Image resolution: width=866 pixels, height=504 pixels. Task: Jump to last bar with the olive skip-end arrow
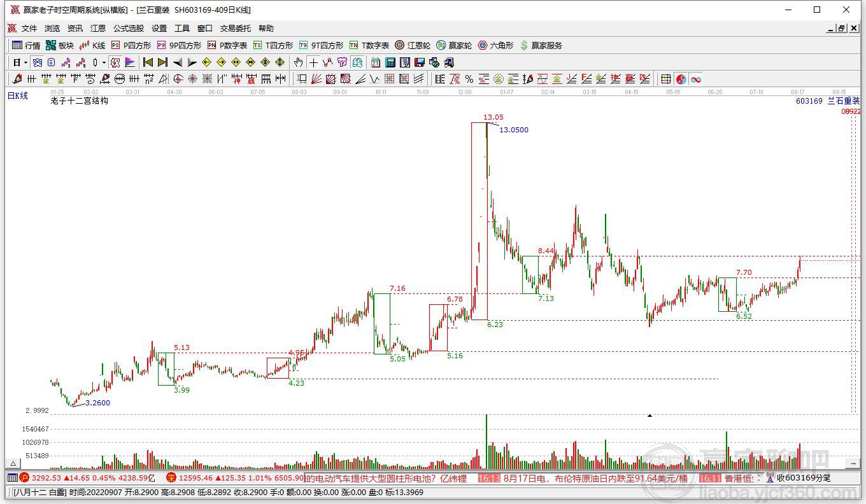162,62
